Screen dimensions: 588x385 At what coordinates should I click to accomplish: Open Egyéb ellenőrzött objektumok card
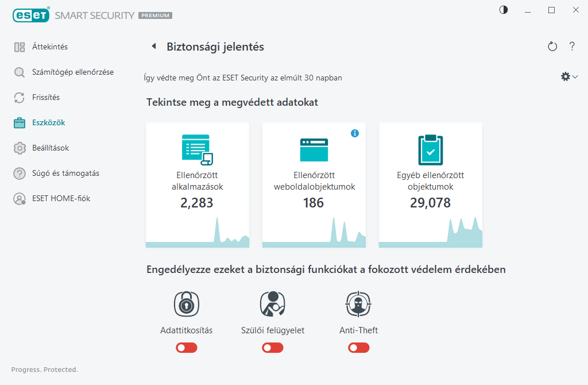point(431,184)
